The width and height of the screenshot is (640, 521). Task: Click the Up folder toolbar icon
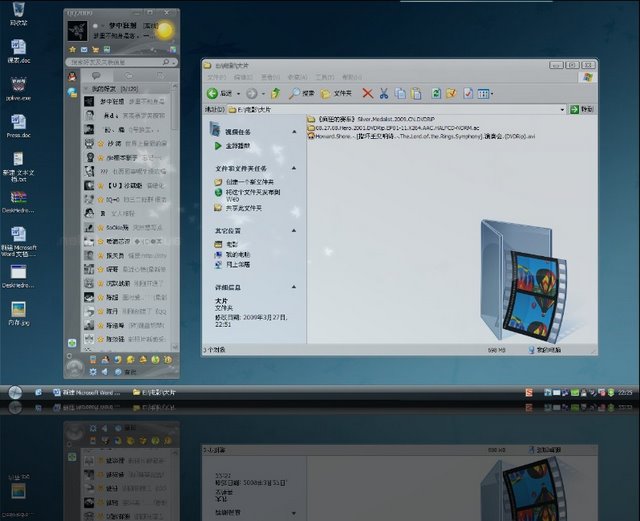276,94
